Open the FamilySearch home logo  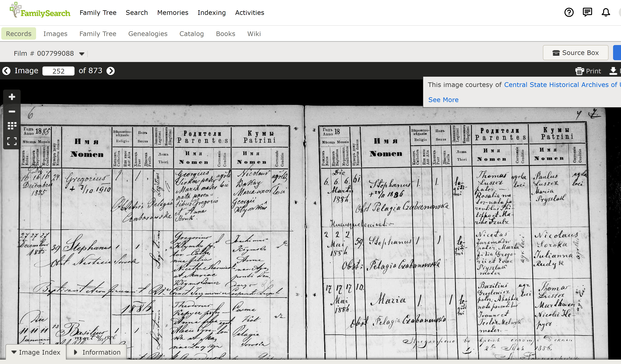point(40,10)
